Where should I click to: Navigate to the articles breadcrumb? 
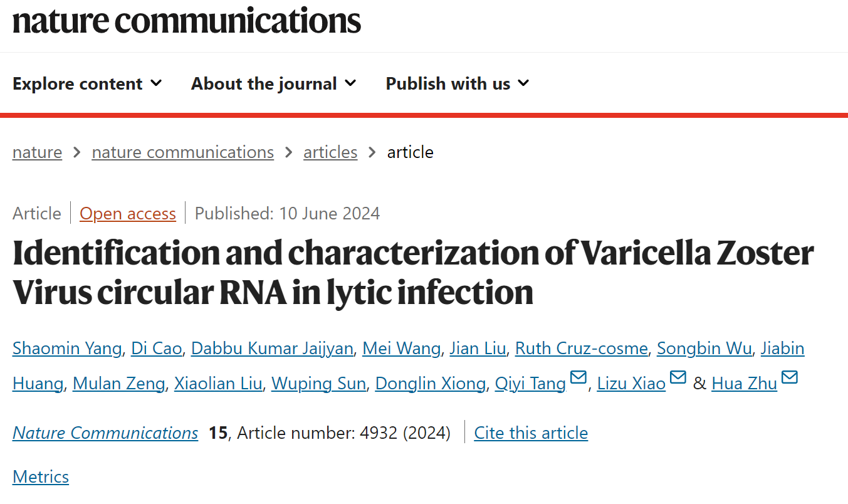(x=330, y=152)
